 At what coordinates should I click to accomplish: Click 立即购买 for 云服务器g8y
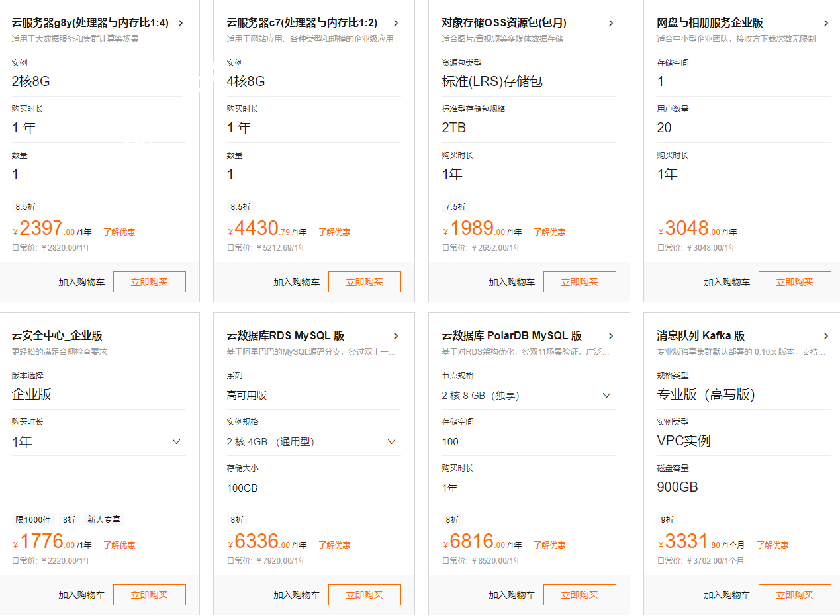point(150,282)
